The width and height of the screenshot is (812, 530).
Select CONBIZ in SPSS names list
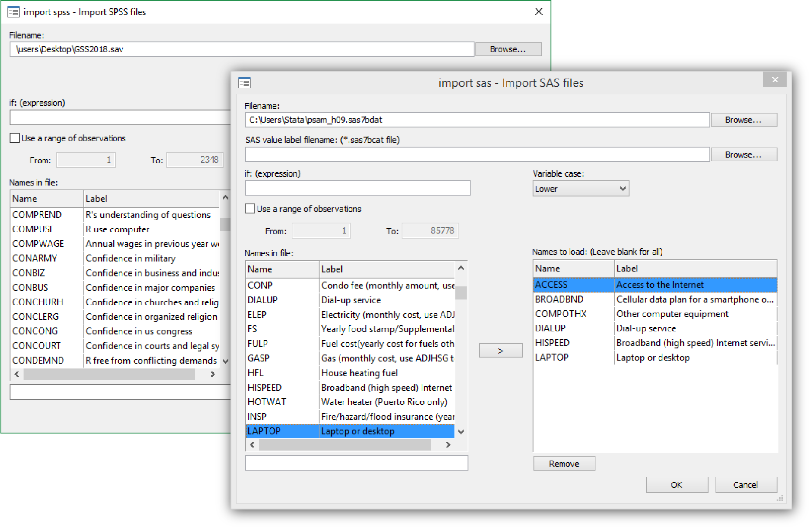click(x=115, y=273)
